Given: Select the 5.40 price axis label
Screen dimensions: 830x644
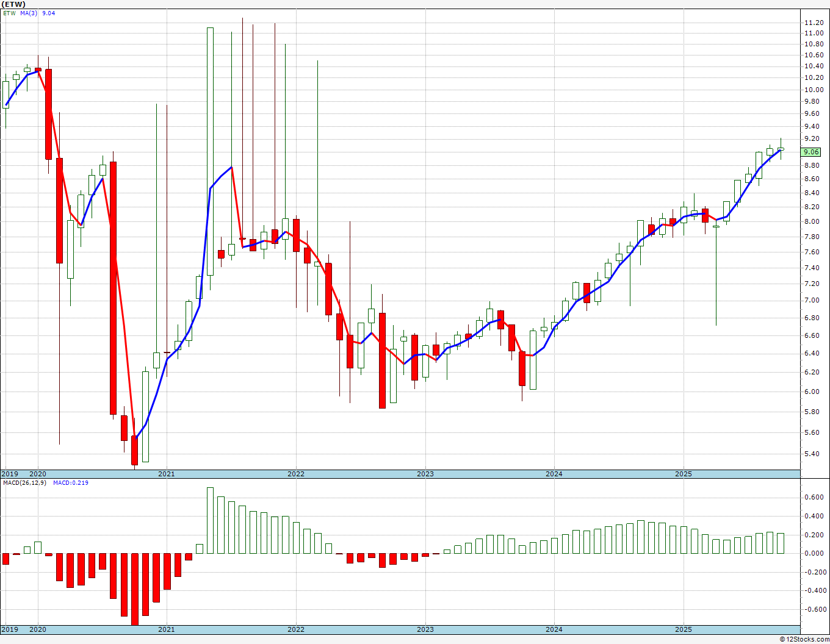Looking at the screenshot, I should pyautogui.click(x=813, y=454).
